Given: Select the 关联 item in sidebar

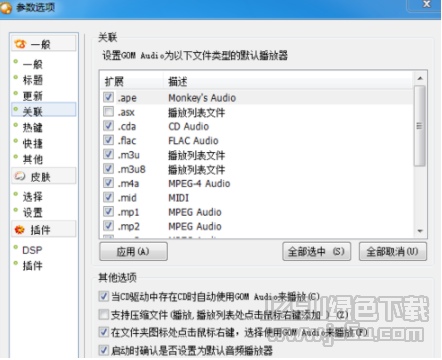Looking at the screenshot, I should (x=44, y=110).
